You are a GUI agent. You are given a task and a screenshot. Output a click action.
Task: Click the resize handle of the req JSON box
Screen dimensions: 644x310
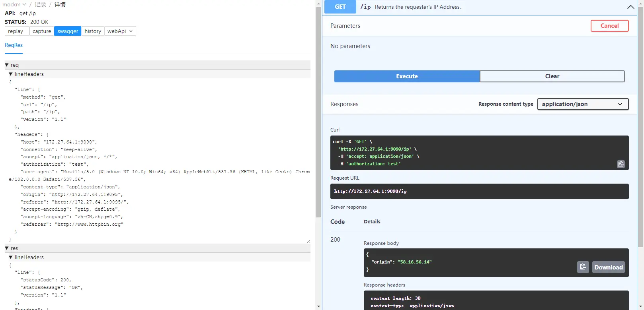[x=308, y=241]
